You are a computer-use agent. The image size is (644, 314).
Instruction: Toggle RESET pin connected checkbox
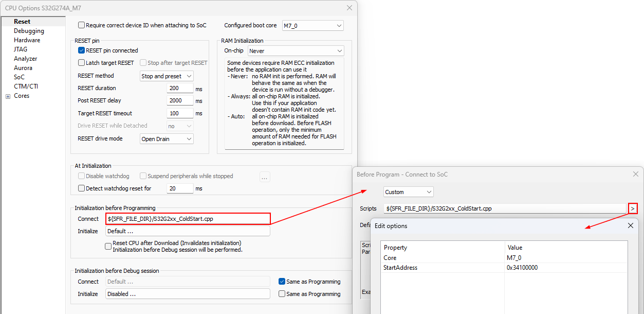(x=82, y=50)
